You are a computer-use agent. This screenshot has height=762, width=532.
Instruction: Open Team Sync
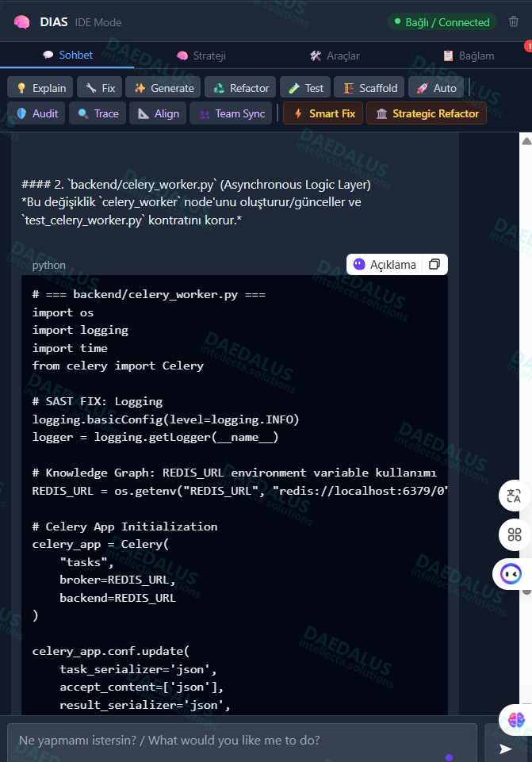(231, 113)
